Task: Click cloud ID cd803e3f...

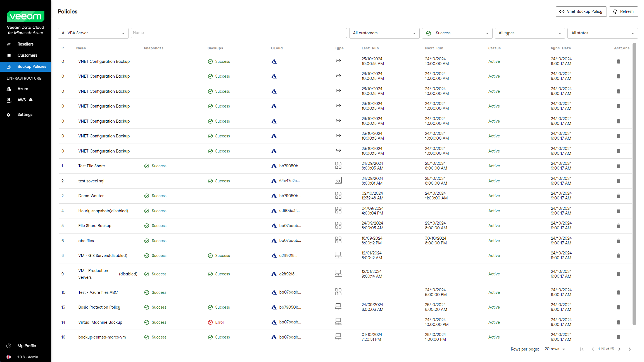Action: tap(289, 211)
